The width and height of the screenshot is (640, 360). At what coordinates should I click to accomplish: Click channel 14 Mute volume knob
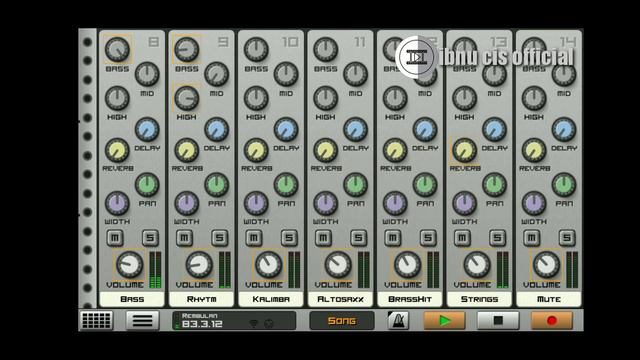(x=546, y=264)
